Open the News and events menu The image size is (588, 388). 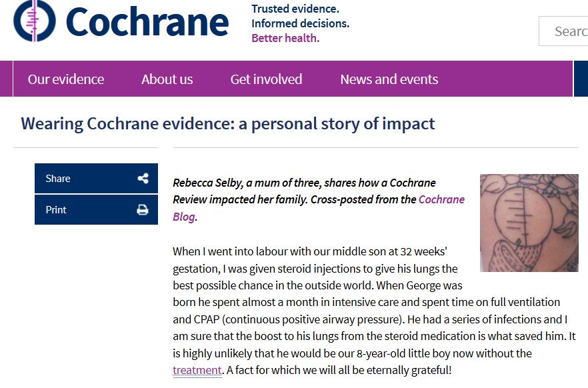(389, 79)
